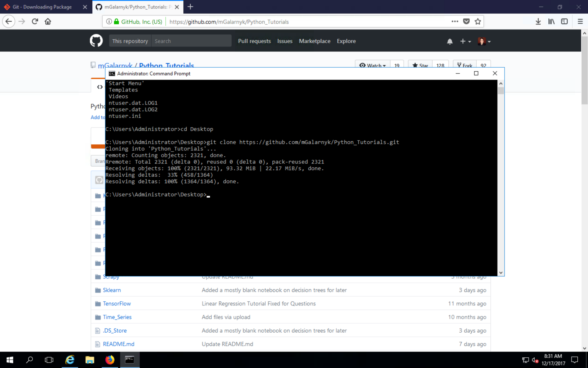
Task: Fork the repository with the Fork button
Action: (x=465, y=64)
